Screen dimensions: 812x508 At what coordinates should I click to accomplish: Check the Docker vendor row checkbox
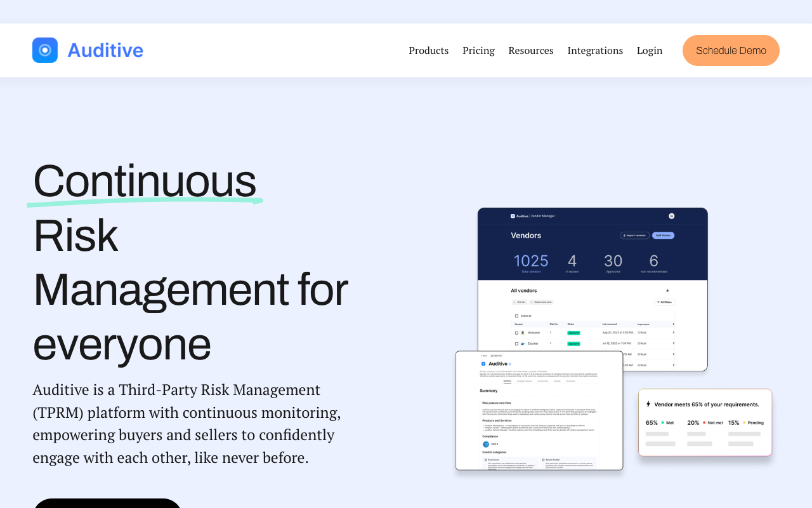pyautogui.click(x=516, y=344)
